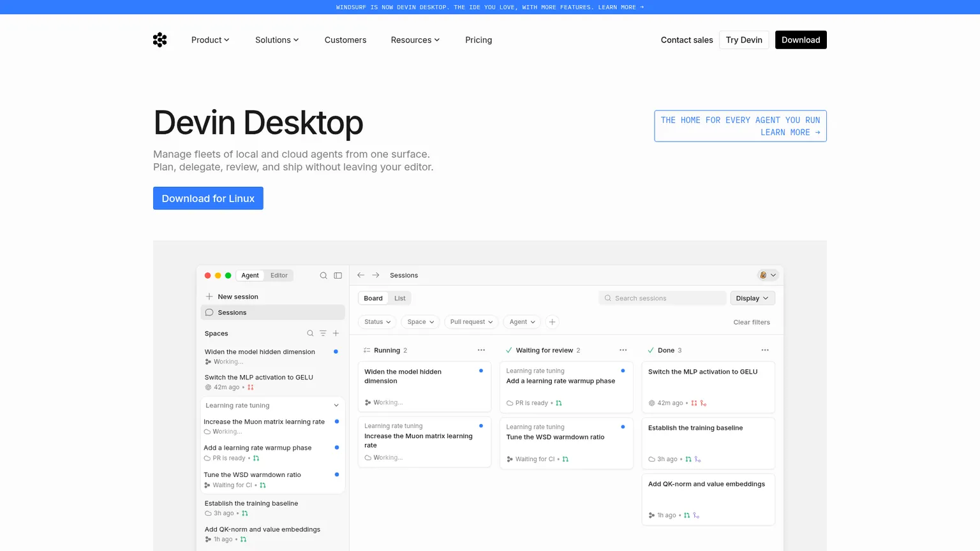This screenshot has width=980, height=551.
Task: Open the Agent filter dropdown
Action: coord(522,322)
